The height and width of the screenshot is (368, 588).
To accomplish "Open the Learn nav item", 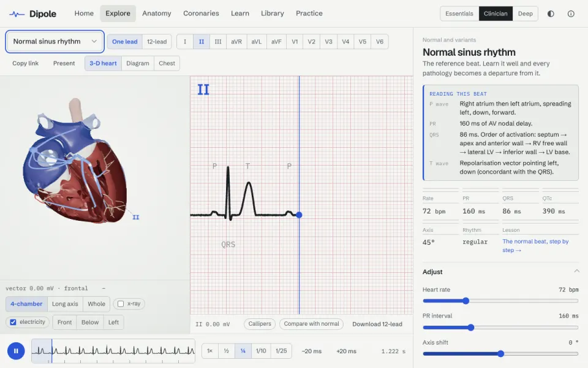I will [x=240, y=13].
